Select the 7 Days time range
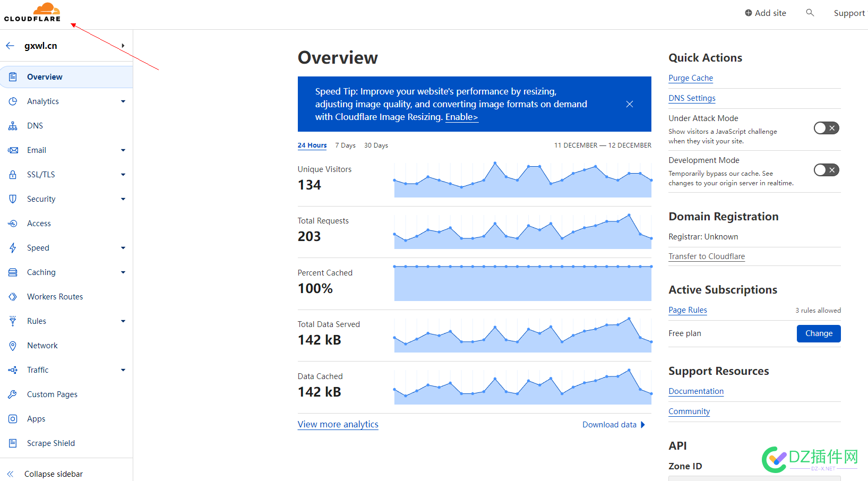The image size is (868, 481). pos(346,145)
